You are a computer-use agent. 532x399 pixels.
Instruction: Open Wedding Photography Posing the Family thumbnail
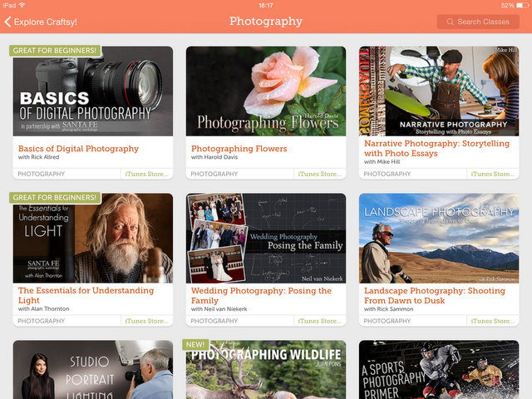click(266, 239)
